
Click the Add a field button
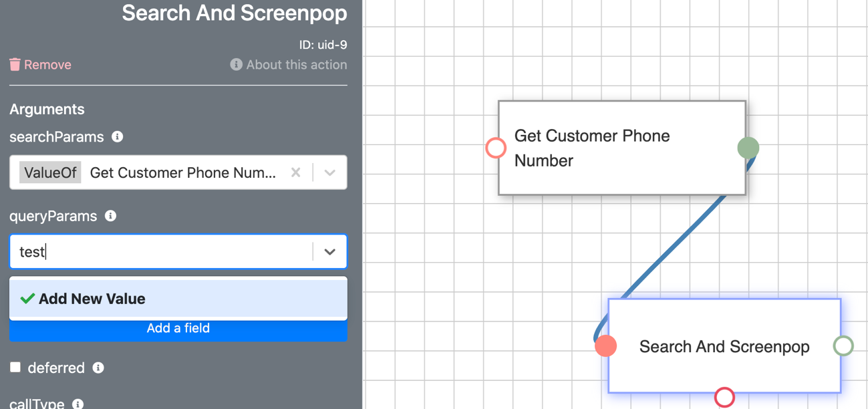pyautogui.click(x=178, y=328)
